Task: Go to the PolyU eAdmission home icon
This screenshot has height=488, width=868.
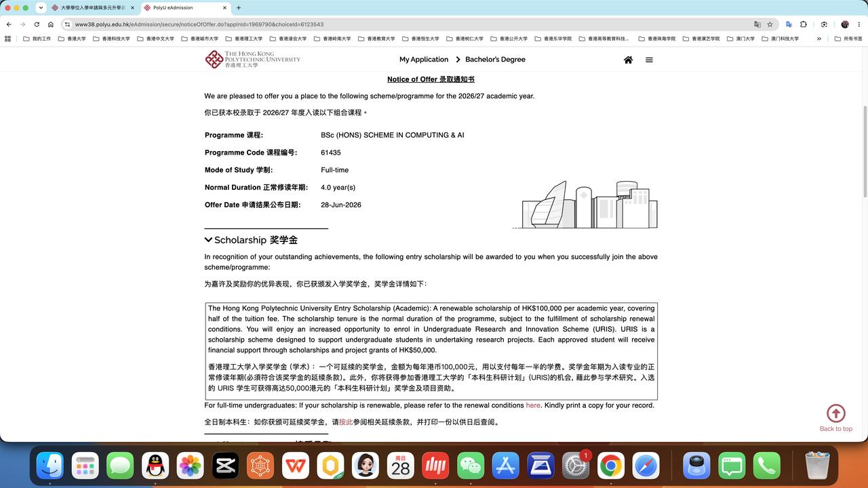Action: pyautogui.click(x=628, y=60)
